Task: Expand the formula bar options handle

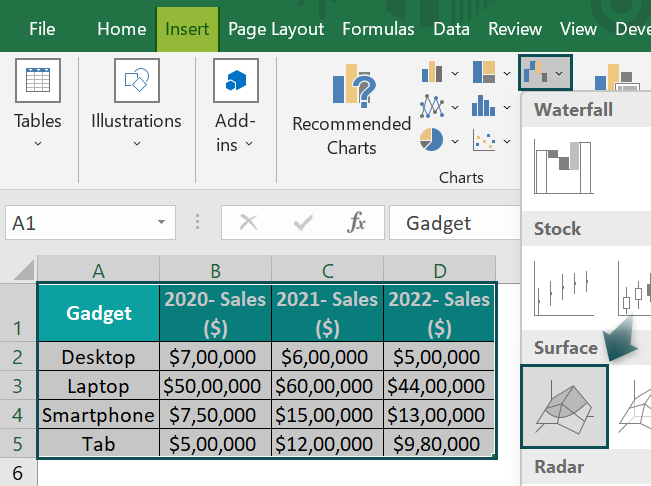Action: [x=198, y=222]
